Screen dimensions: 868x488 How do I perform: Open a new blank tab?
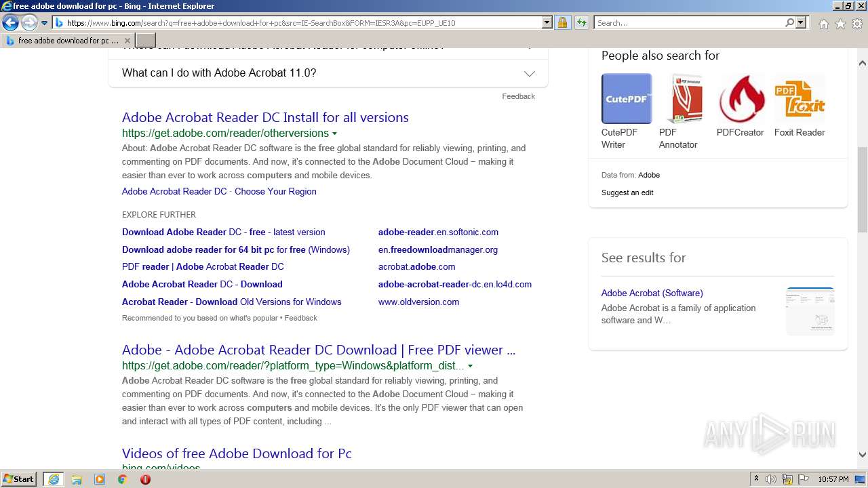(146, 41)
